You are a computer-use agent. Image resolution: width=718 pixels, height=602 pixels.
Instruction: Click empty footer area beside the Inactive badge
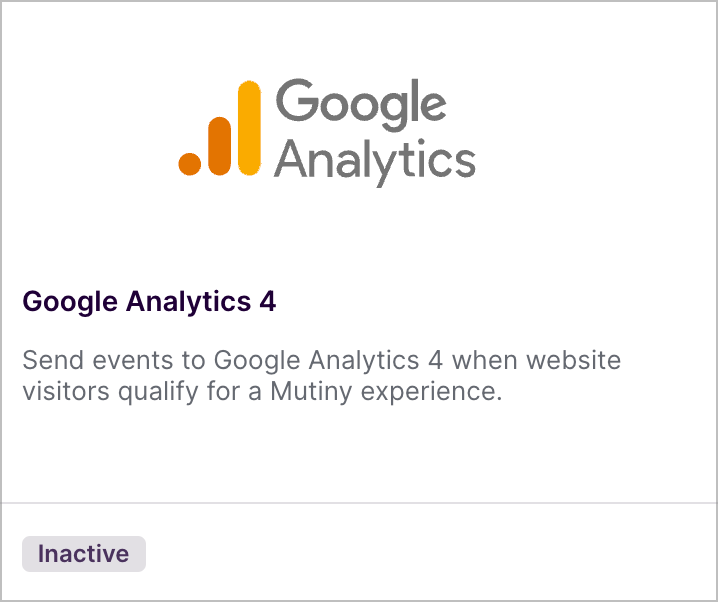(430, 554)
